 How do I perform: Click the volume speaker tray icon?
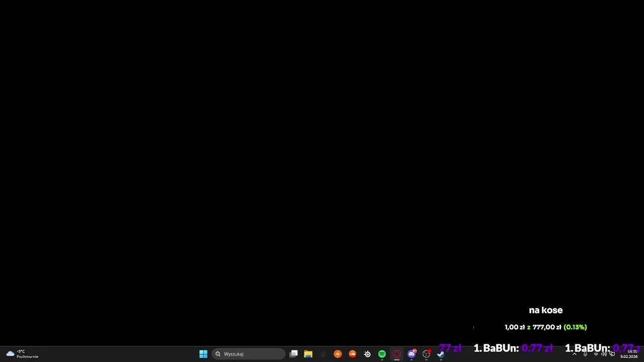pyautogui.click(x=604, y=354)
